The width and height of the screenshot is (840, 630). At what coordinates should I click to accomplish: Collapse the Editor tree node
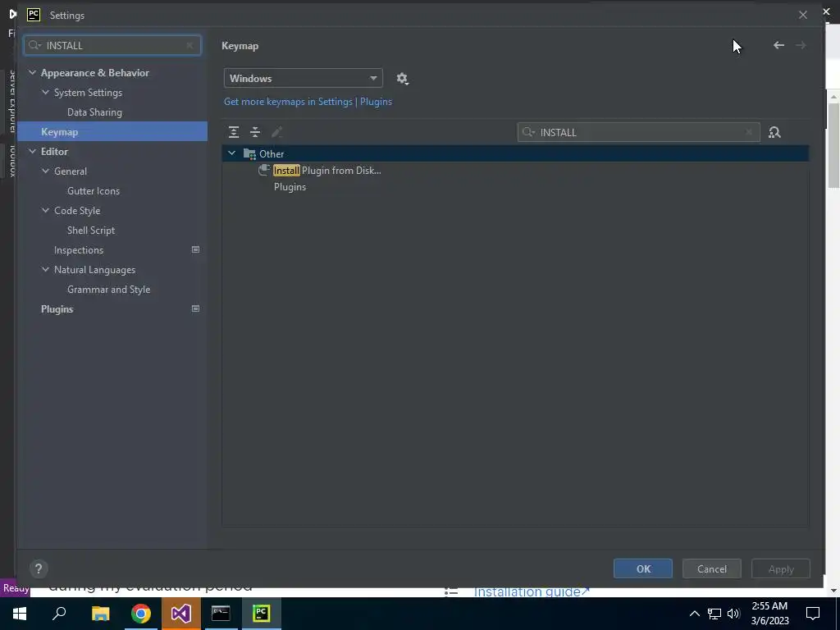(32, 152)
